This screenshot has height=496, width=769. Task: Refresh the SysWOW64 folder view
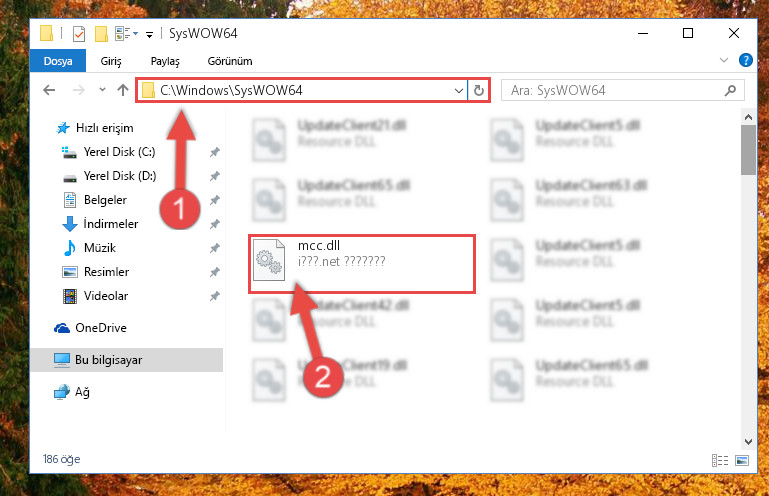479,90
